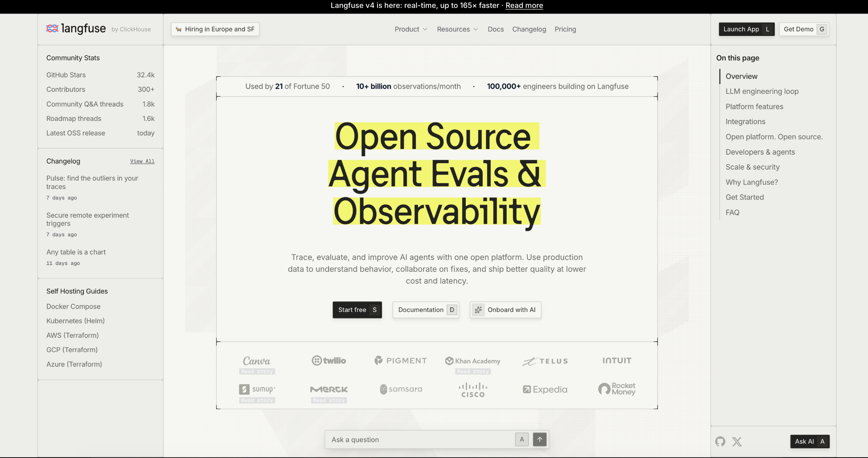Viewport: 868px width, 458px height.
Task: Click the Intuit logo
Action: 617,360
